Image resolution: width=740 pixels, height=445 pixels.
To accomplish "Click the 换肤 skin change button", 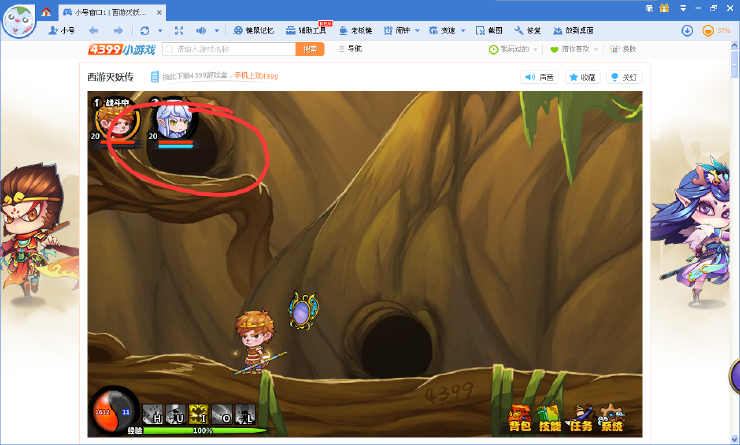I will [623, 49].
